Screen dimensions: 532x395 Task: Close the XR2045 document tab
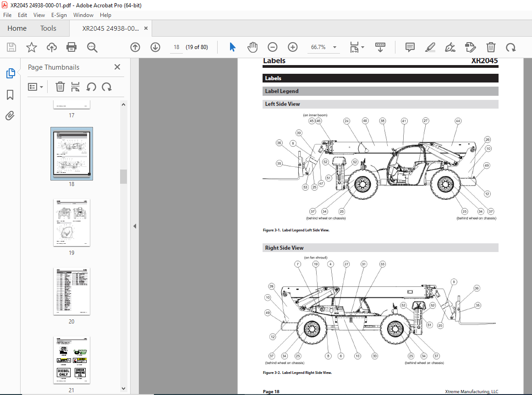tap(146, 28)
